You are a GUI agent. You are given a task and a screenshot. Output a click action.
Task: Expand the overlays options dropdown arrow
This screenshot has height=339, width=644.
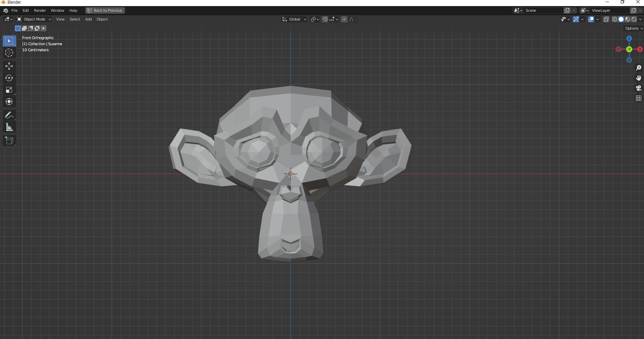pyautogui.click(x=598, y=19)
